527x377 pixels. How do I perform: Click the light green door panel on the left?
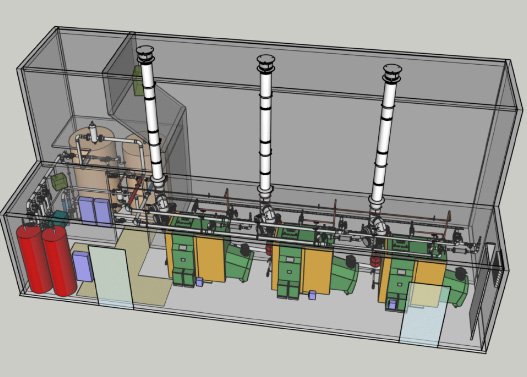(x=111, y=276)
